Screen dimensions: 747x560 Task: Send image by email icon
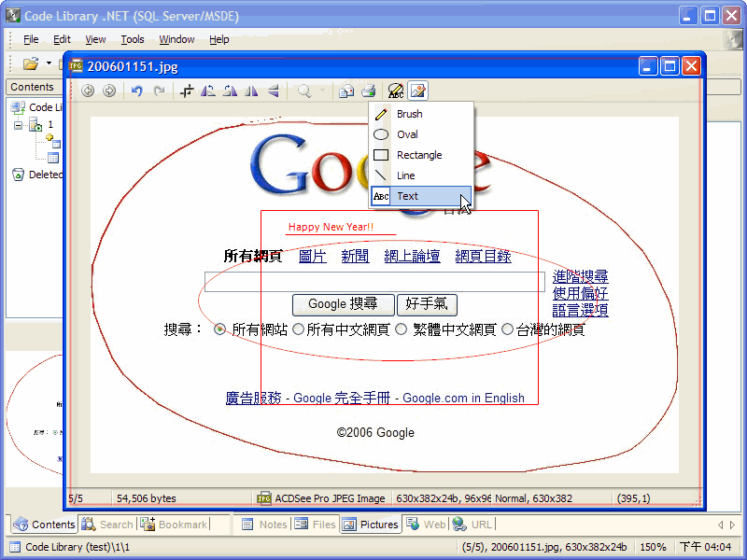pos(346,91)
